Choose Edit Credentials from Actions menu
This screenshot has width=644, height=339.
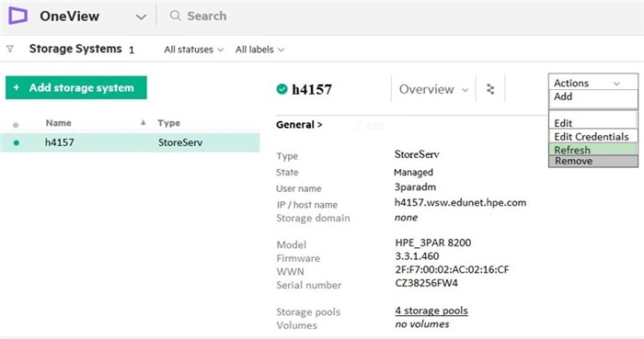[x=593, y=136]
